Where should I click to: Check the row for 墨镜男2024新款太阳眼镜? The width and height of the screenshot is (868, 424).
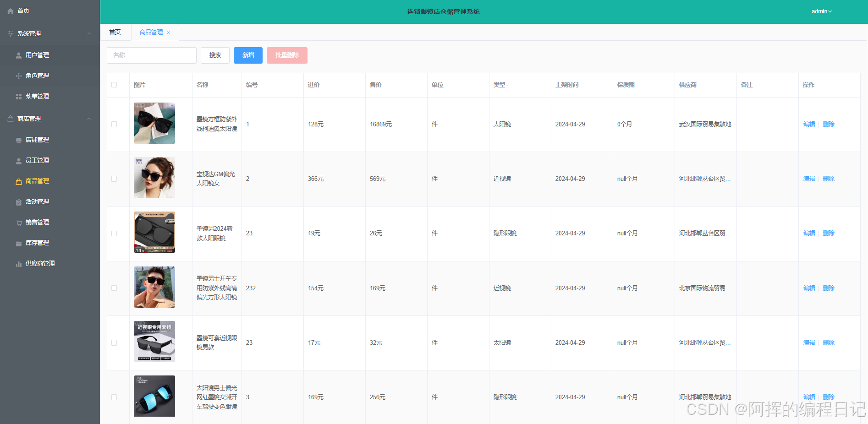point(114,234)
